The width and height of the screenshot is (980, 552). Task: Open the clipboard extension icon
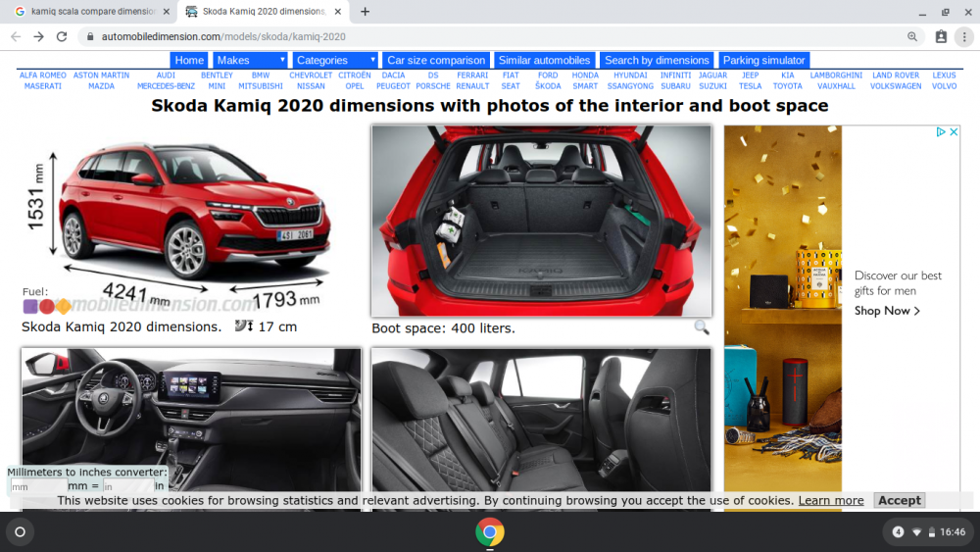[x=941, y=37]
